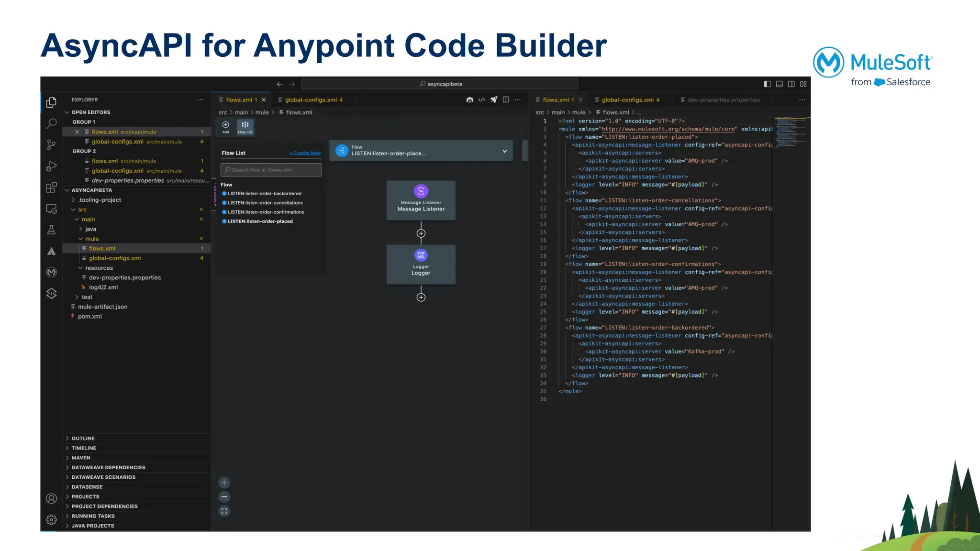The height and width of the screenshot is (551, 980).
Task: Expand the DATAWEAVE DEPENDENCIES section
Action: click(136, 468)
